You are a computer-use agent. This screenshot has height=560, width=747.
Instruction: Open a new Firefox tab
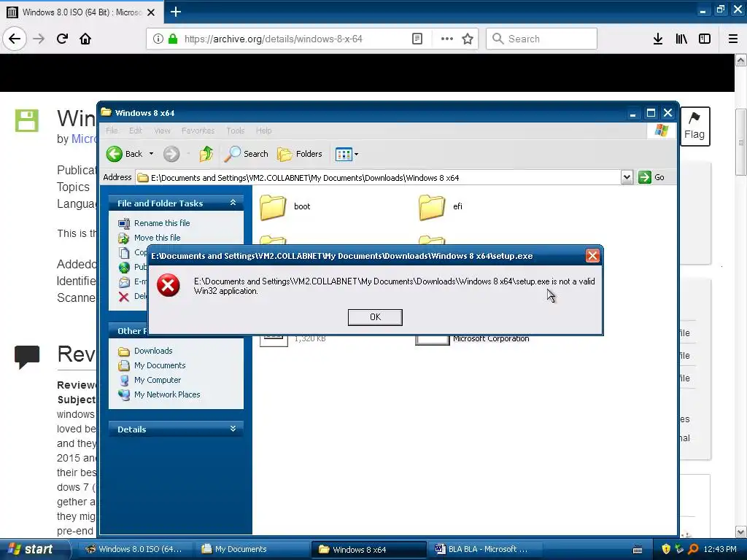[x=175, y=12]
